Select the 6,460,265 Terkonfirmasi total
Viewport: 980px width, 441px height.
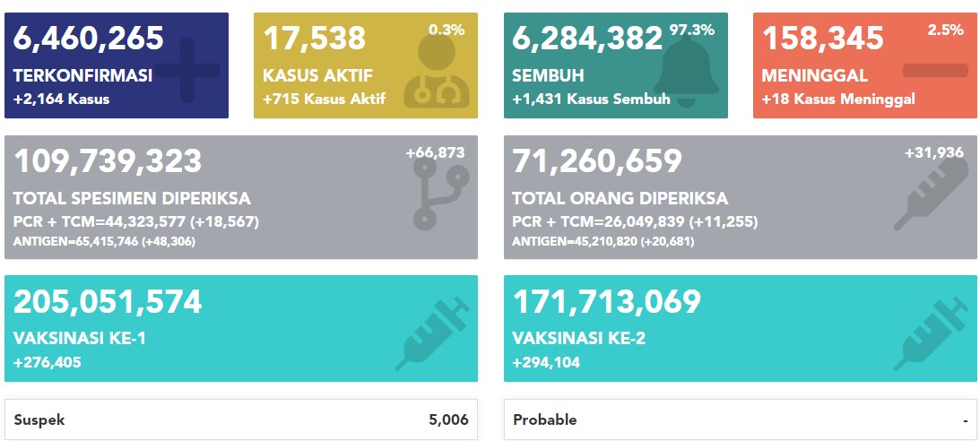coord(88,38)
